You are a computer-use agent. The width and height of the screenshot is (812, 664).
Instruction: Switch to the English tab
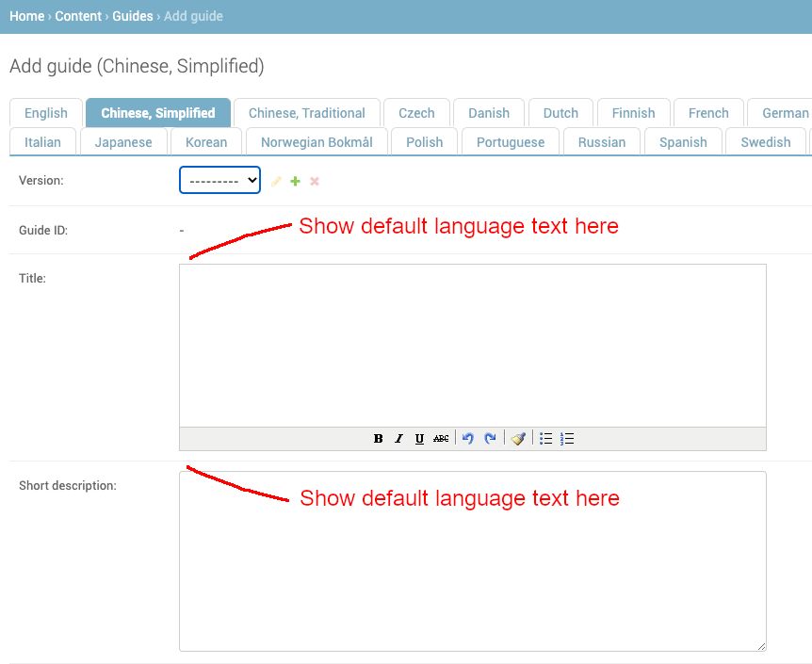coord(46,113)
